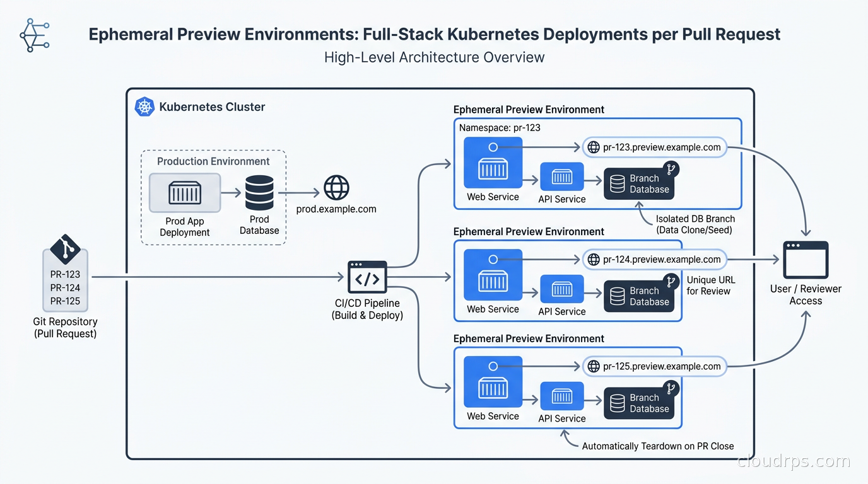Click the CI/CD Pipeline code window icon

point(367,278)
